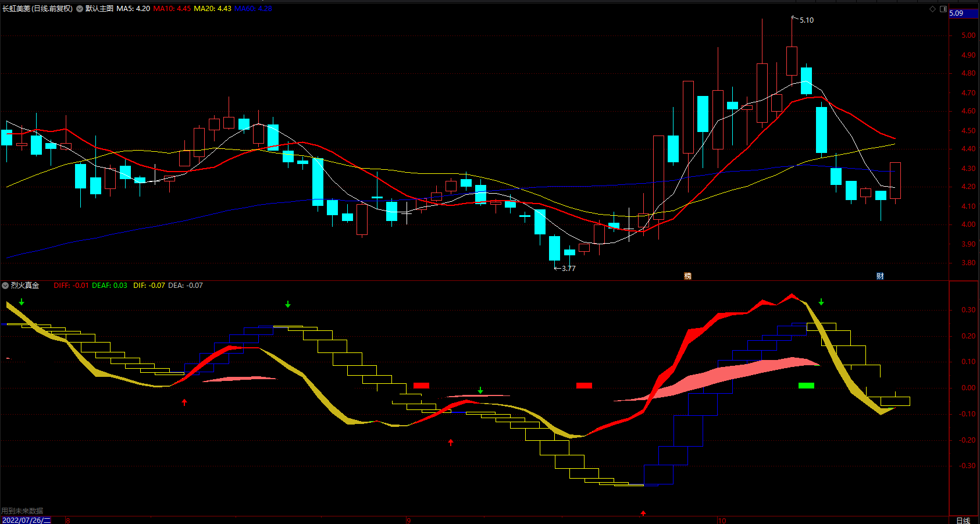Click the 财 marker icon
Image resolution: width=980 pixels, height=524 pixels.
click(x=880, y=276)
